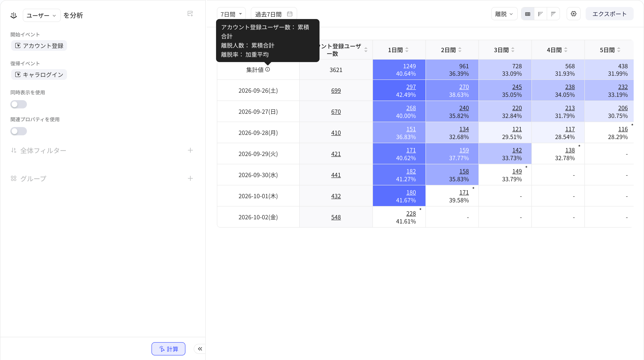The width and height of the screenshot is (644, 360).
Task: Click the 2026-09-28(月) date cell
Action: click(258, 133)
